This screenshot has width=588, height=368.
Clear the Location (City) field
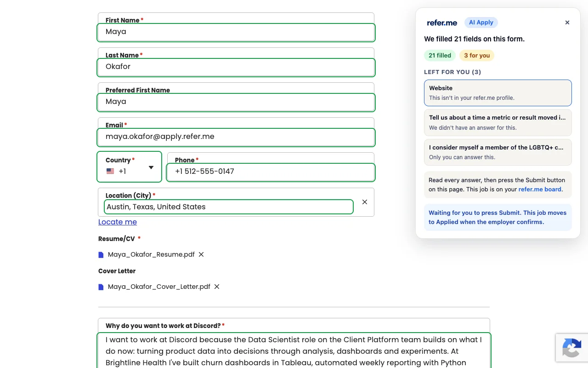click(x=365, y=202)
